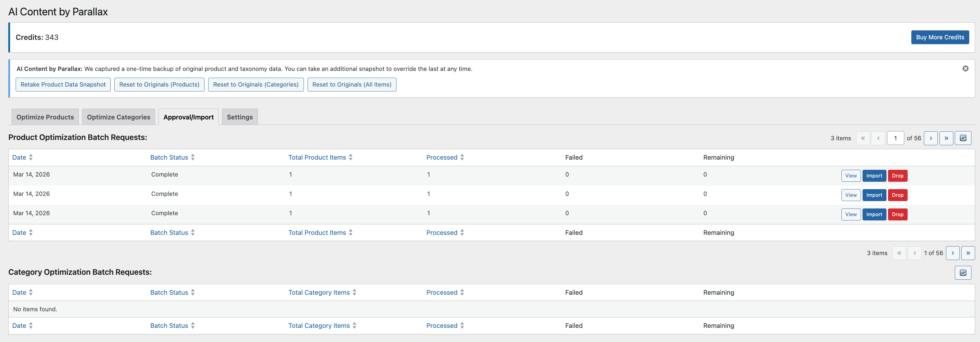Sort by Total Product Items column

317,157
